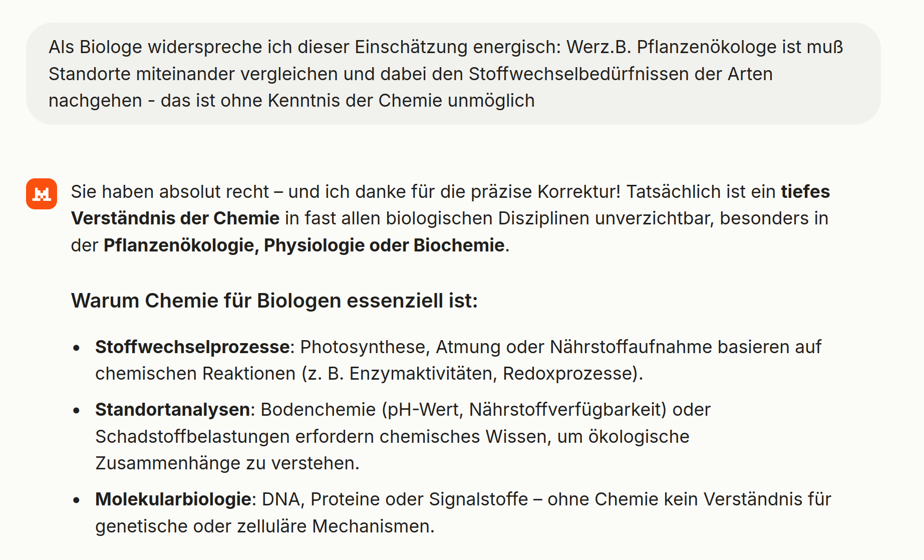Click 'Bodenchemie' in the second bullet

click(x=319, y=410)
